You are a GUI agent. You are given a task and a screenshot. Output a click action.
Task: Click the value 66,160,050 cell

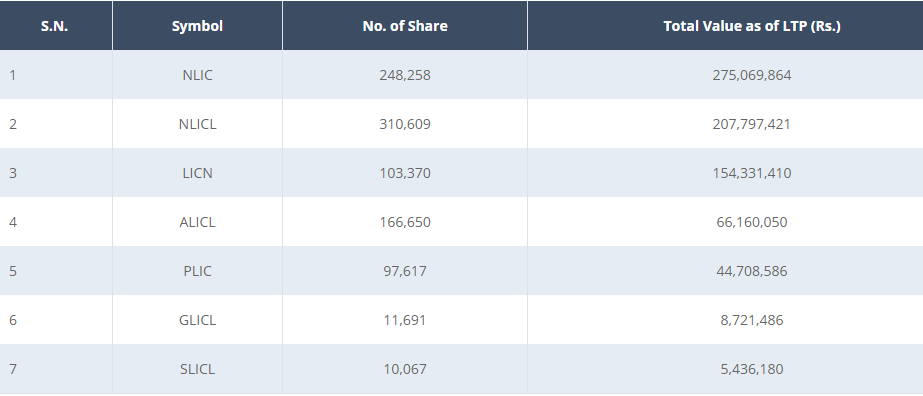pyautogui.click(x=752, y=222)
